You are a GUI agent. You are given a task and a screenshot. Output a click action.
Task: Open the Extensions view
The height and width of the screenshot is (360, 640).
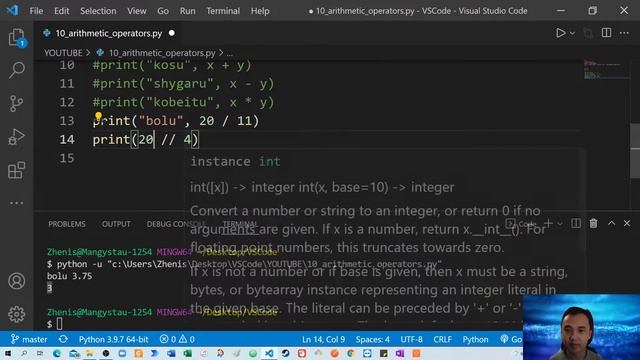[16, 170]
